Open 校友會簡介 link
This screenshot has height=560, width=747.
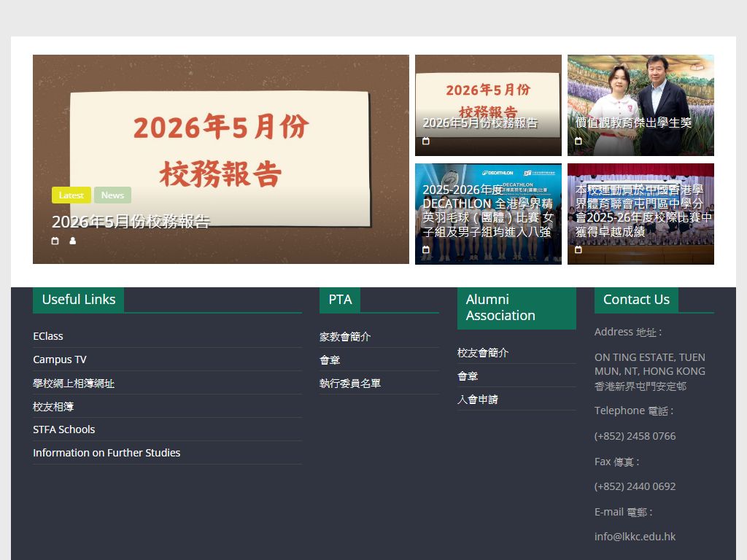483,353
